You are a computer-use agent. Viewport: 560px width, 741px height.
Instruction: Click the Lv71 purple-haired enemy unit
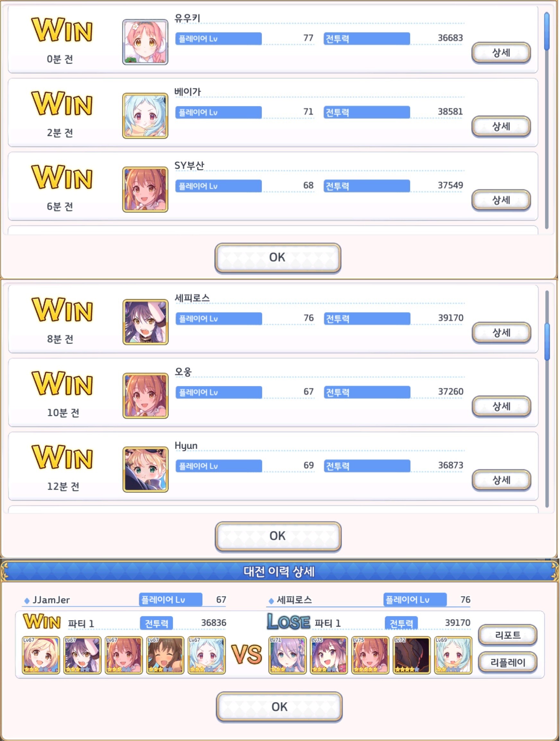click(x=287, y=655)
